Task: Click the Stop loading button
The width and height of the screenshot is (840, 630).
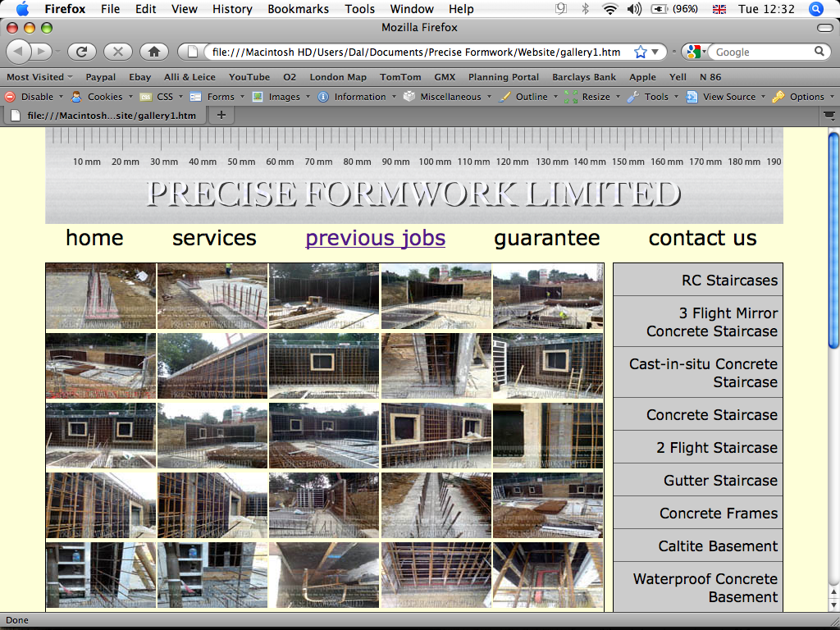Action: click(x=117, y=52)
